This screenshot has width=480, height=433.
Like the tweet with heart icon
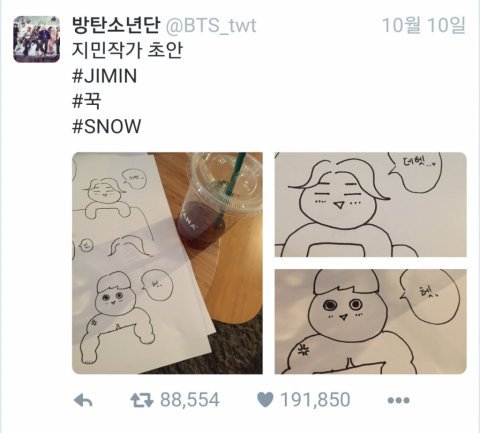point(265,400)
